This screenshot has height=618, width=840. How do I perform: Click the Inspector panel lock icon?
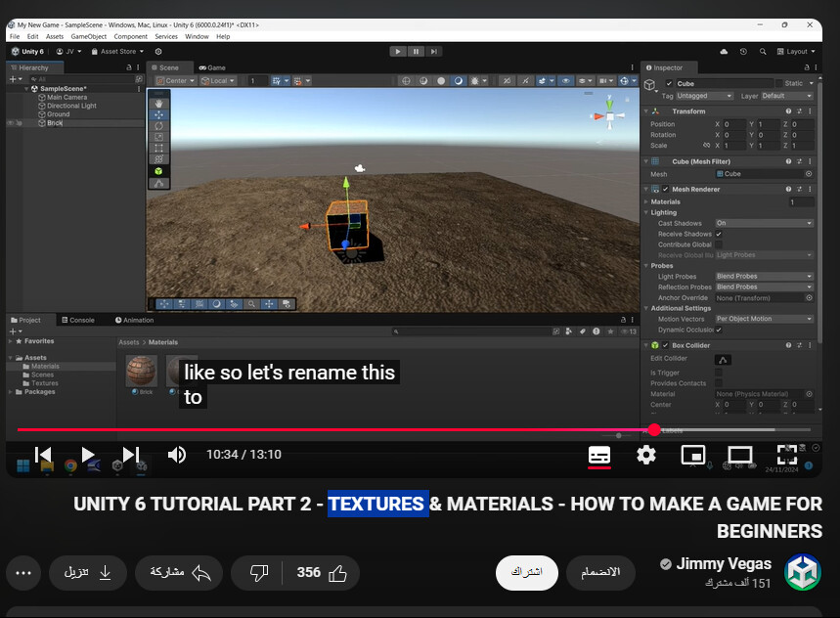click(807, 67)
